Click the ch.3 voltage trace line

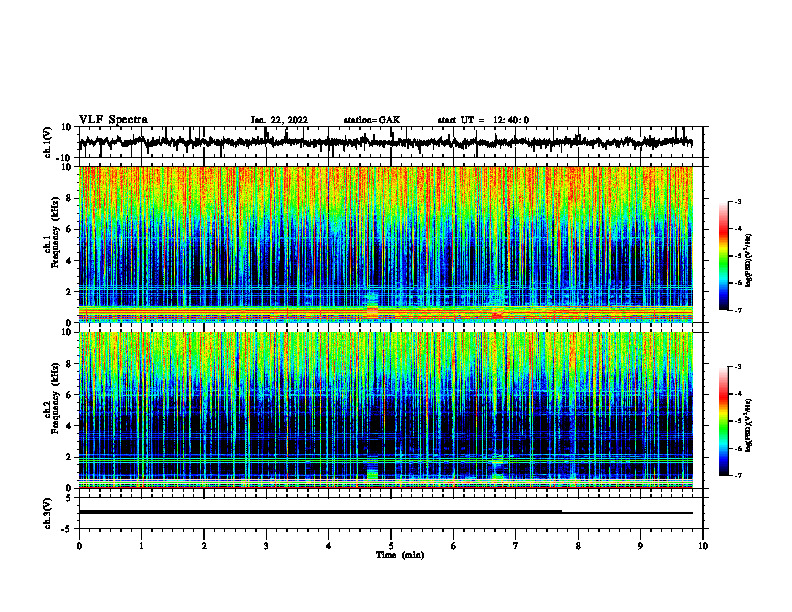[x=385, y=512]
